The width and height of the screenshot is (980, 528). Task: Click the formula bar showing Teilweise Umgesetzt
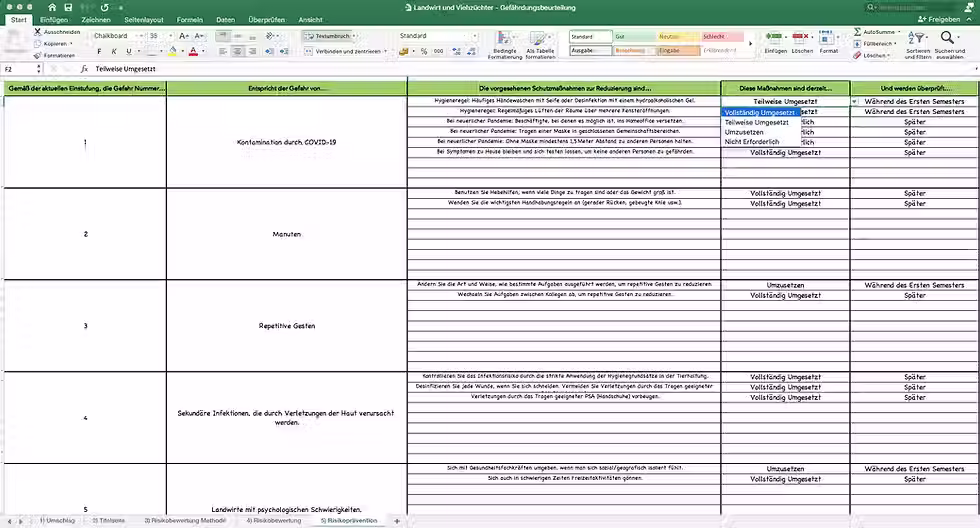click(534, 69)
